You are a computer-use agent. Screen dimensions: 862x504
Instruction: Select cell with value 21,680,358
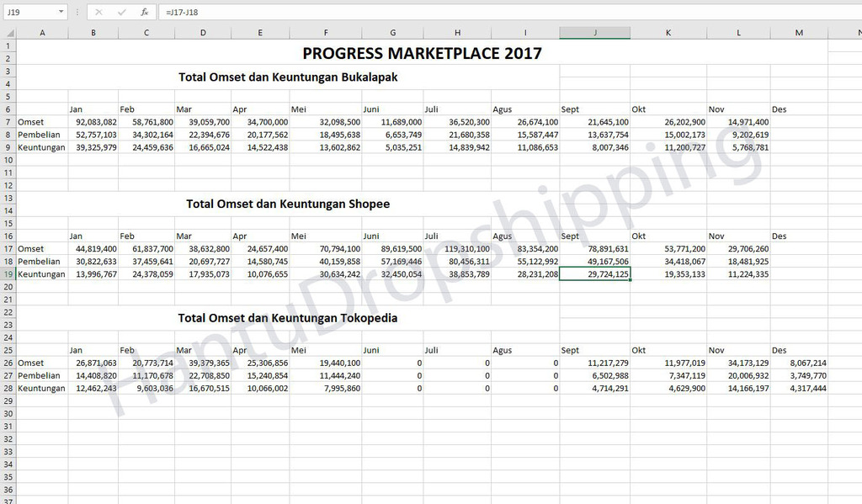click(x=457, y=135)
